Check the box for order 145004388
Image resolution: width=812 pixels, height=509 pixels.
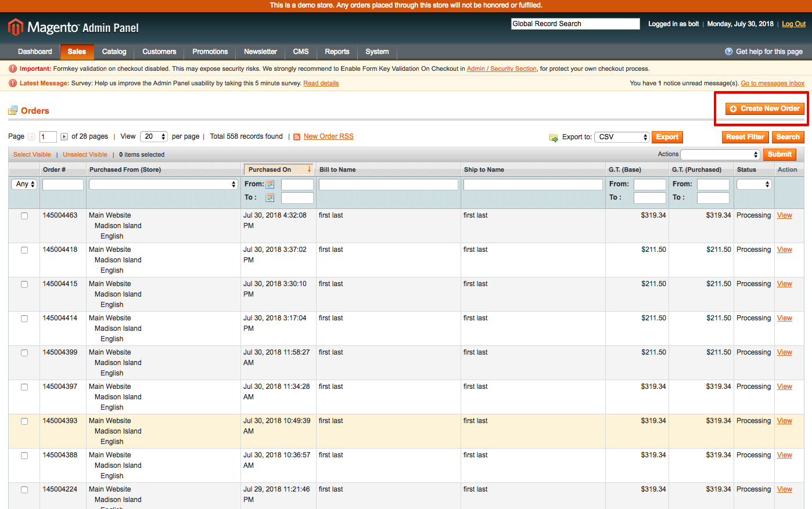(x=24, y=456)
